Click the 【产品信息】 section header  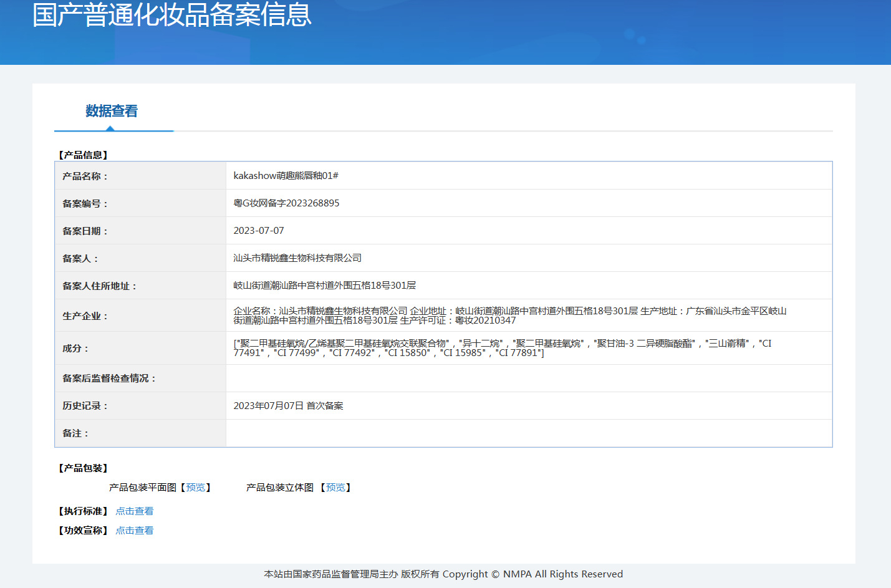pos(83,155)
